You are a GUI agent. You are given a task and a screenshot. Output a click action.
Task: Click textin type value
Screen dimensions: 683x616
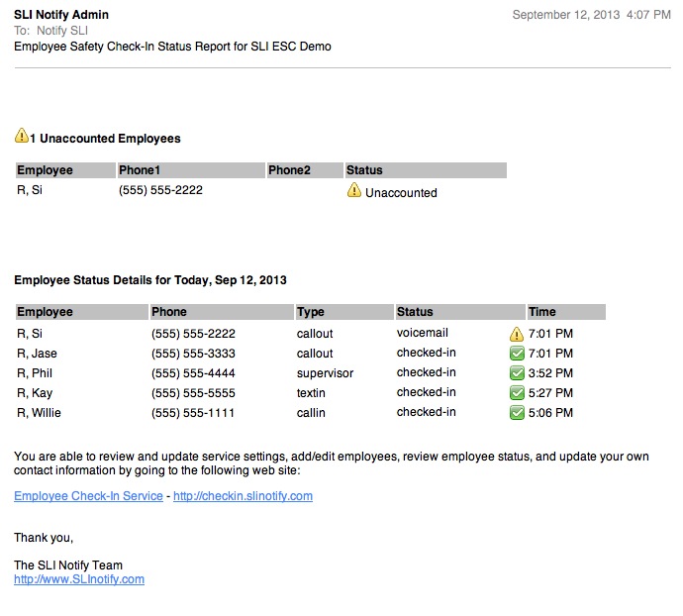311,393
